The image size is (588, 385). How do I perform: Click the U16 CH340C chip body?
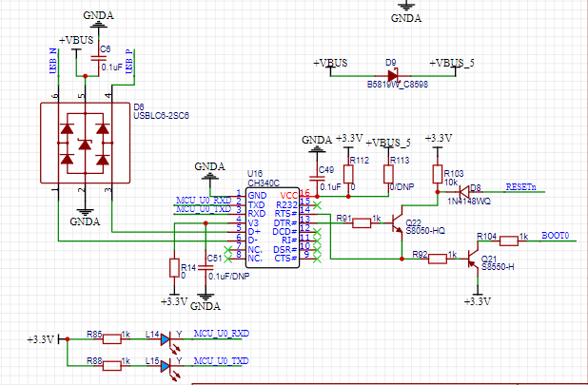coord(271,226)
